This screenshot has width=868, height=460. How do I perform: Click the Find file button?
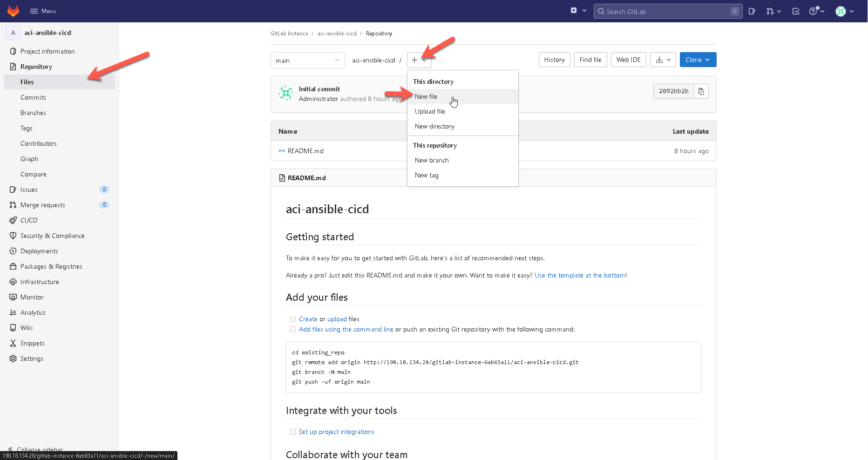(x=590, y=60)
